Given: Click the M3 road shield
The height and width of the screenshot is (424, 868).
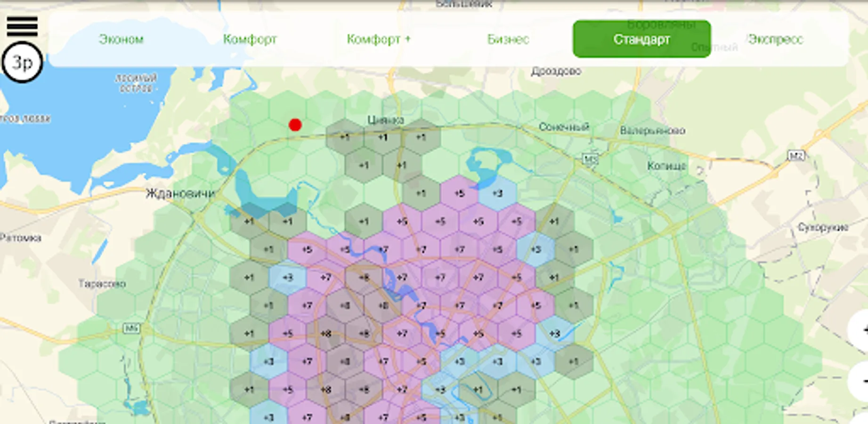Looking at the screenshot, I should (x=590, y=159).
